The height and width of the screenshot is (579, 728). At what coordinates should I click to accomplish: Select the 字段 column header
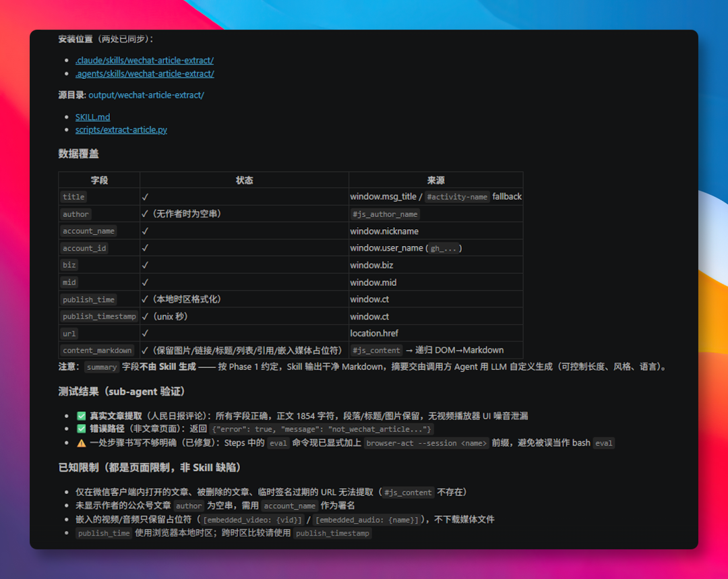(99, 180)
